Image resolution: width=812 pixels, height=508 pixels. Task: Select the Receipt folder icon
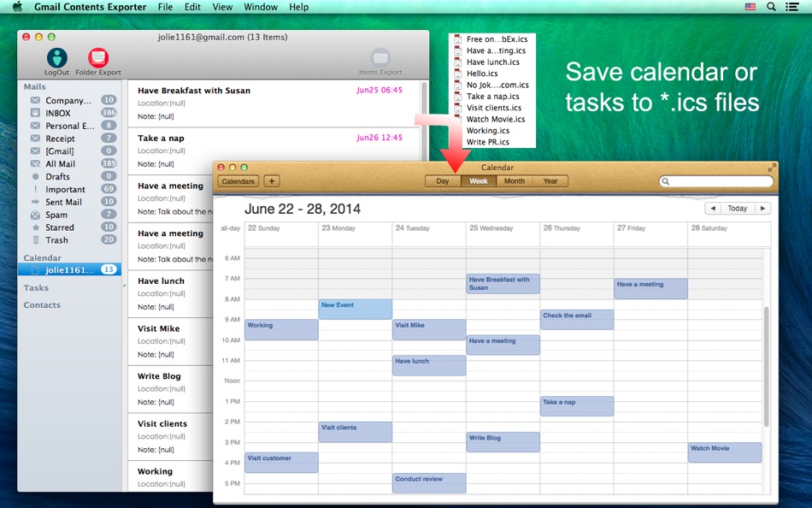pyautogui.click(x=35, y=138)
